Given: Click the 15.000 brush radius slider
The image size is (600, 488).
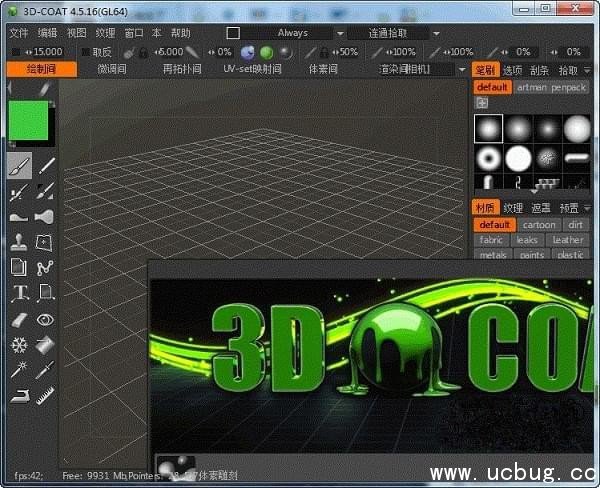Looking at the screenshot, I should 44,52.
